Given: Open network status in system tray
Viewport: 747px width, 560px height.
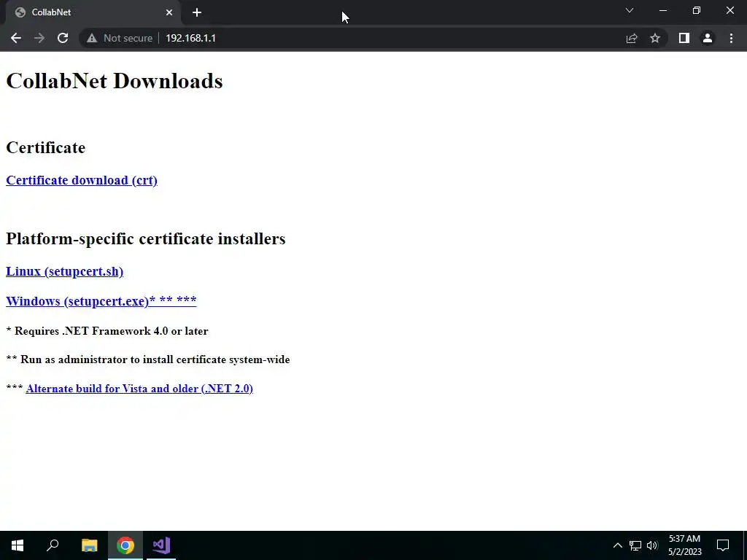Looking at the screenshot, I should pyautogui.click(x=635, y=545).
